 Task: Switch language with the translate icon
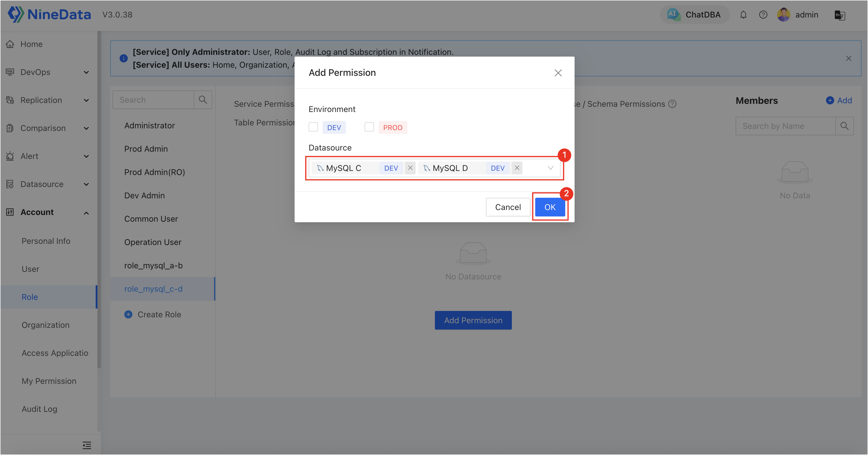[x=839, y=15]
